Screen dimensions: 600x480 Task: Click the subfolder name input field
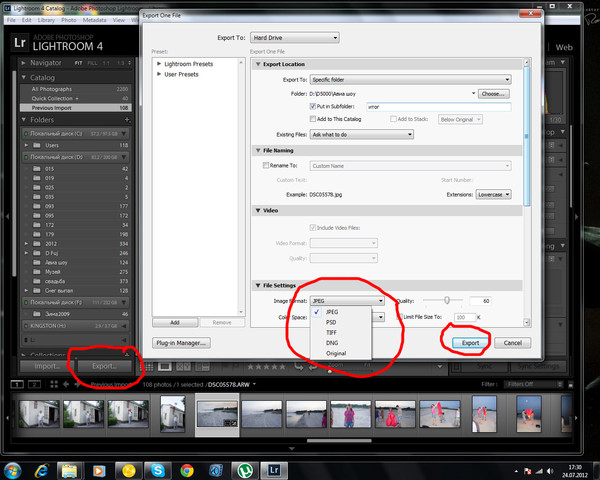[x=439, y=107]
